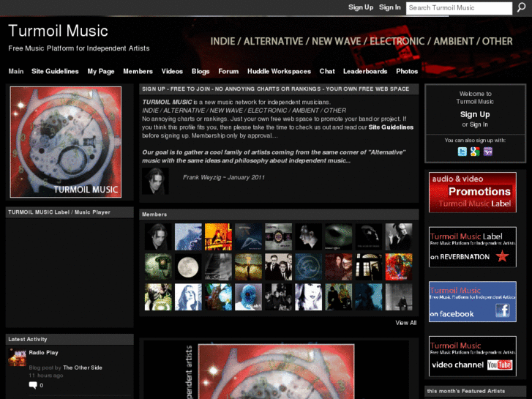The height and width of the screenshot is (399, 532).
Task: View the Leaderboards page
Action: 365,71
